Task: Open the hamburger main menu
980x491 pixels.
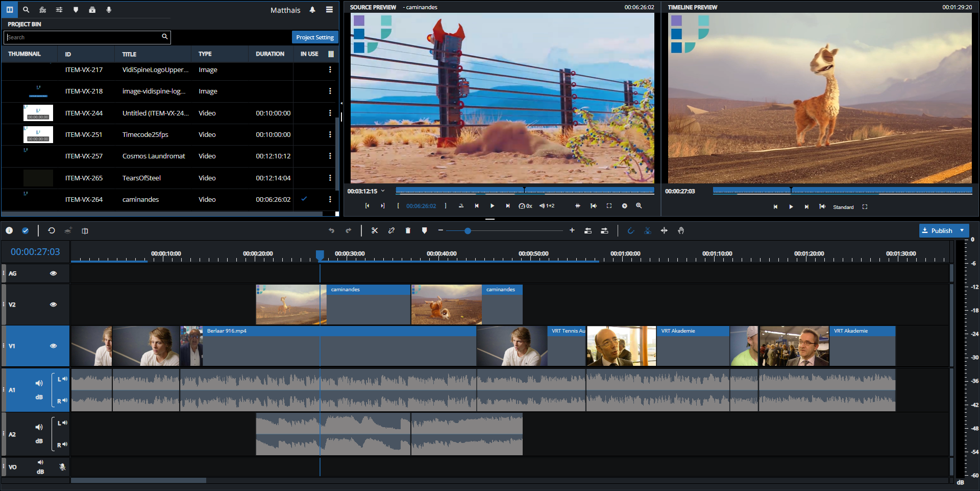Action: point(330,10)
